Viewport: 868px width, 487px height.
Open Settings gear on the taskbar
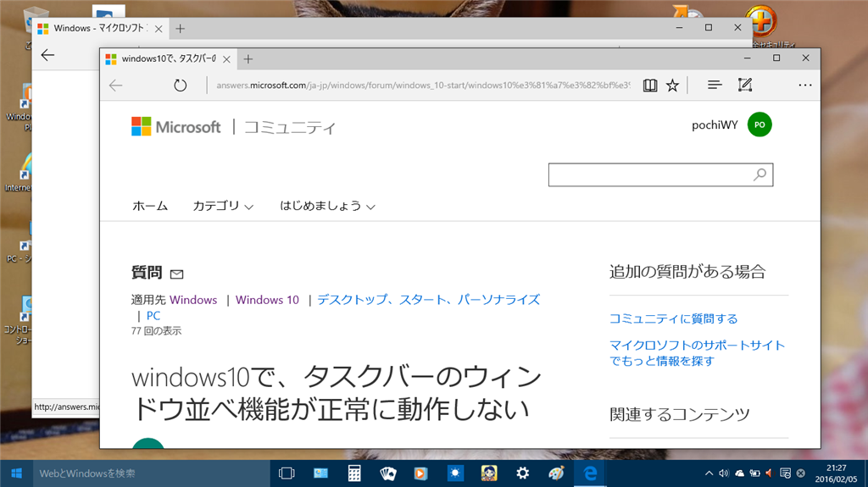point(522,473)
